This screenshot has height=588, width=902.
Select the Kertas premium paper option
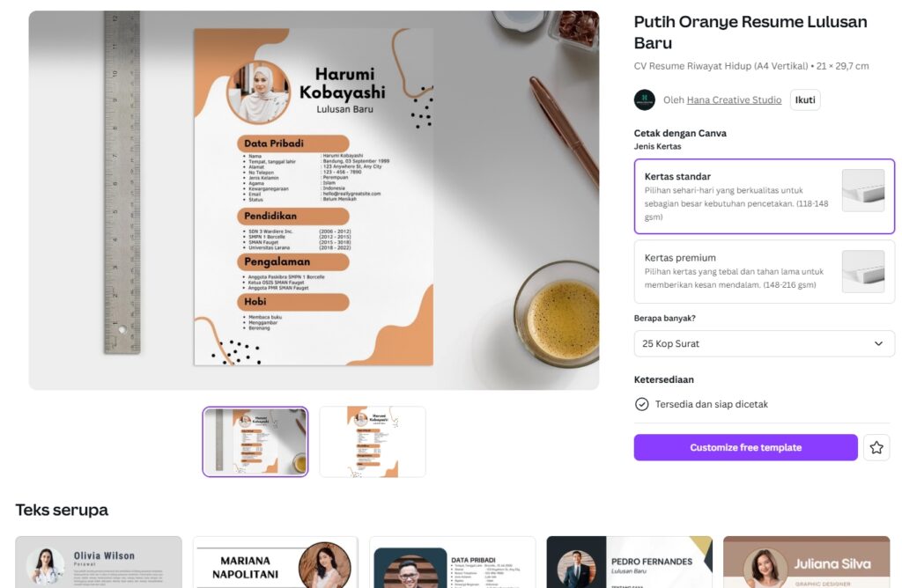point(764,271)
